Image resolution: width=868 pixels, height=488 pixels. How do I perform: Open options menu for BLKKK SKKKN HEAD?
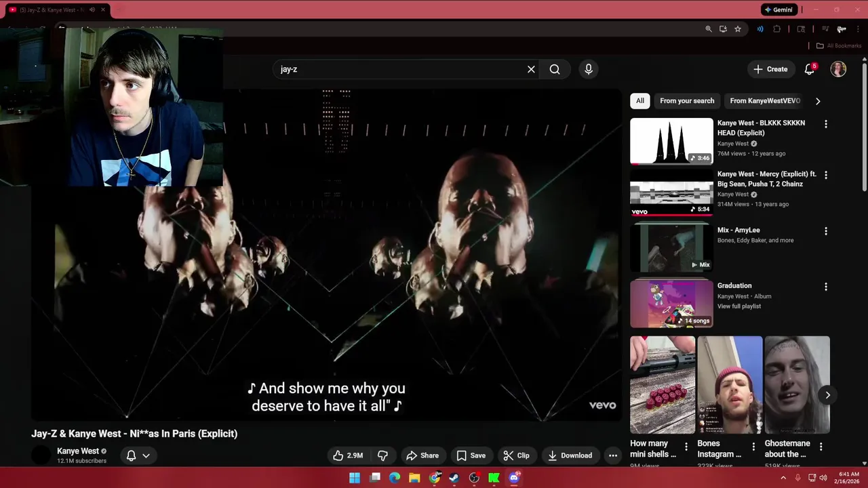(825, 124)
